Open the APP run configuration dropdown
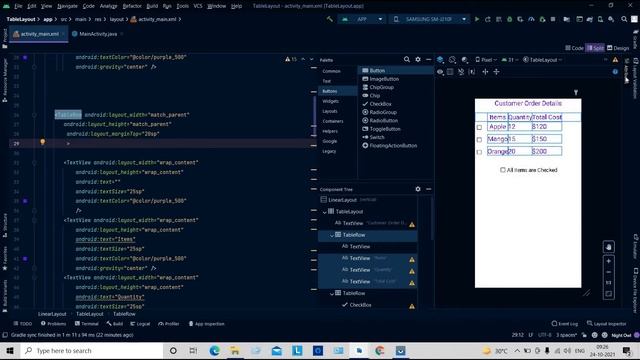 click(x=362, y=19)
